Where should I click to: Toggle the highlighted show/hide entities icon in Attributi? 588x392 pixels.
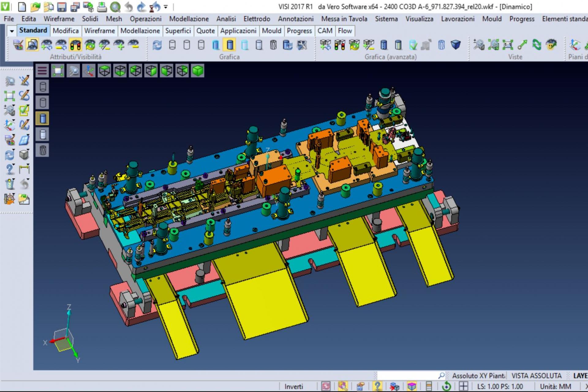pyautogui.click(x=32, y=45)
